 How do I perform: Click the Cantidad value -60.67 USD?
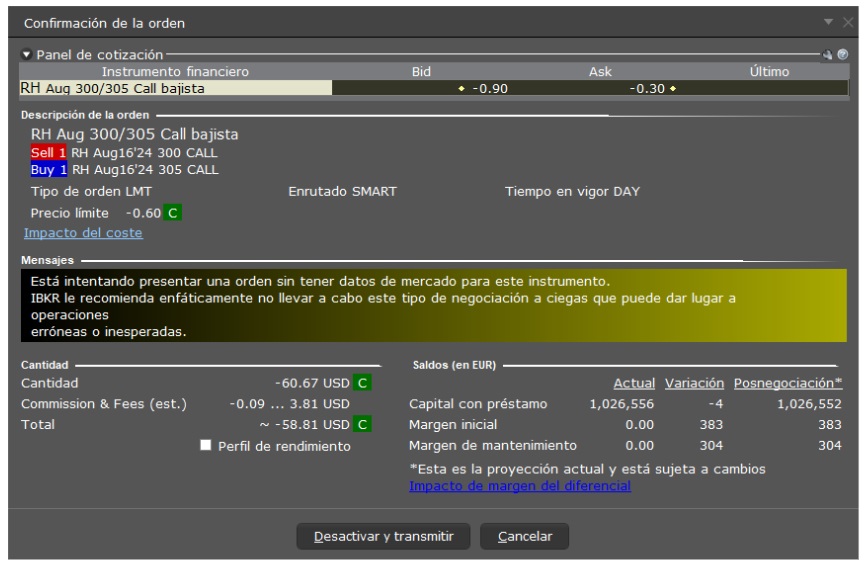pyautogui.click(x=312, y=383)
